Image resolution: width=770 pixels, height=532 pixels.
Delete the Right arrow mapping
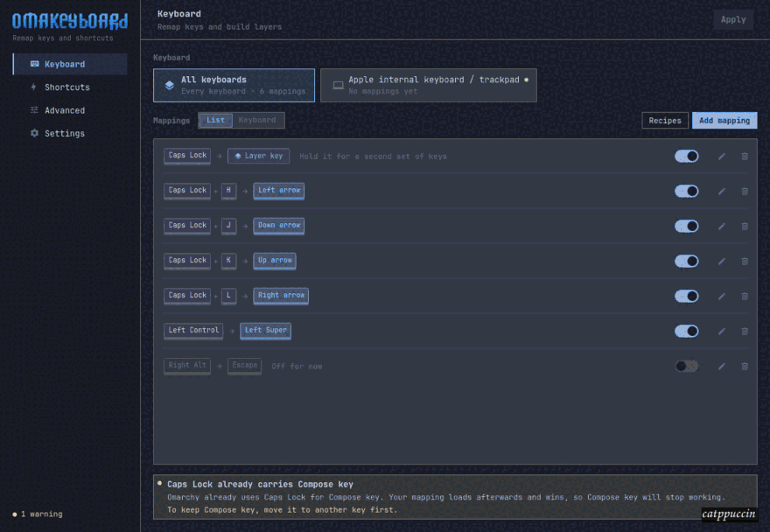[745, 297]
